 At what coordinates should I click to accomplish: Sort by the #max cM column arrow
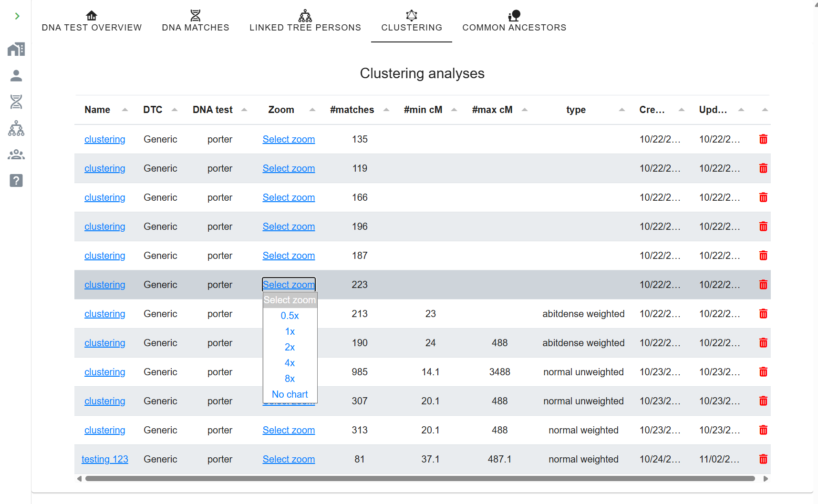click(x=525, y=110)
